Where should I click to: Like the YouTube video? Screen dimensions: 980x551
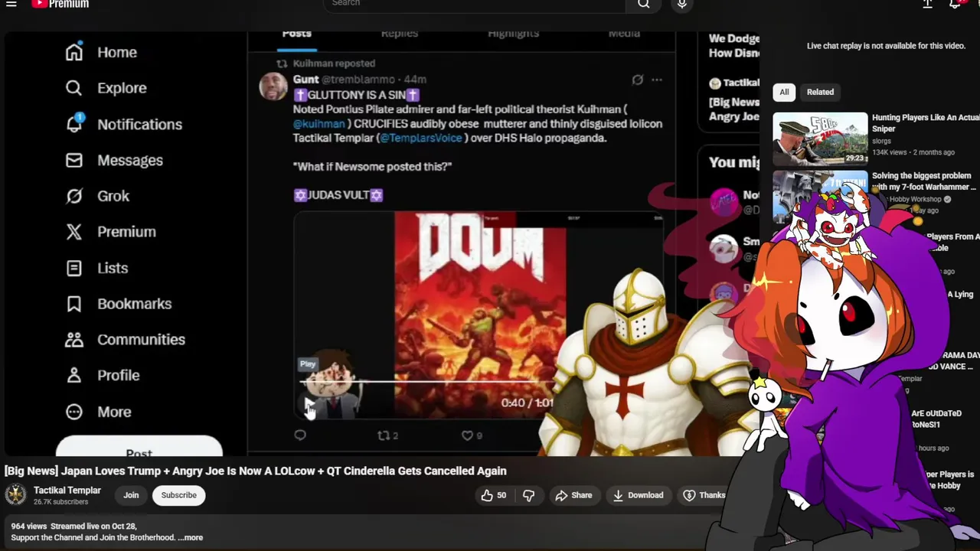tap(493, 495)
